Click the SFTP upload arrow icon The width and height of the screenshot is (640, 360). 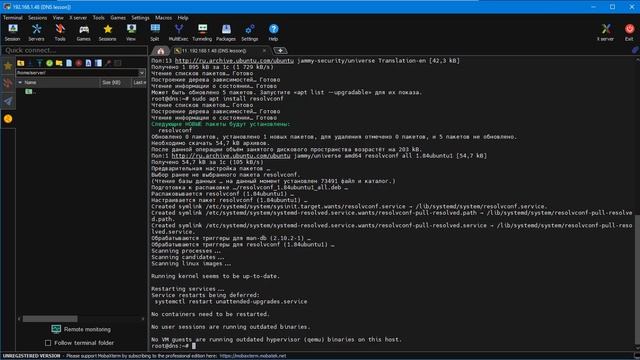[x=40, y=63]
